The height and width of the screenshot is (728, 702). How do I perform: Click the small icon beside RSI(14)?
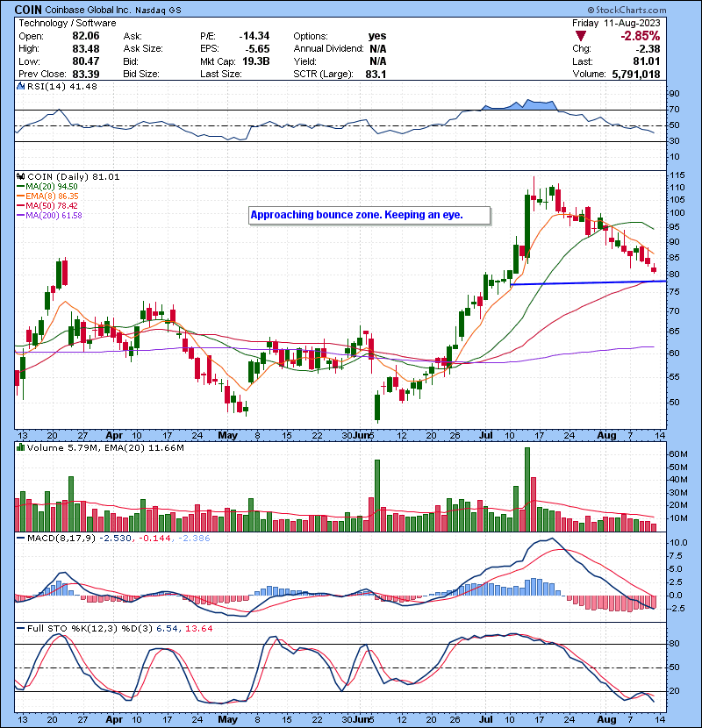coord(20,86)
